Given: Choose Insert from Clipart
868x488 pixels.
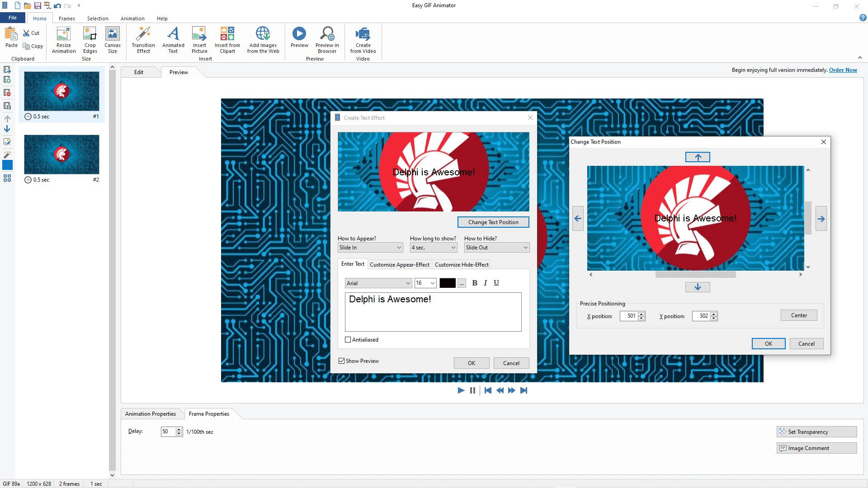Looking at the screenshot, I should [x=227, y=40].
